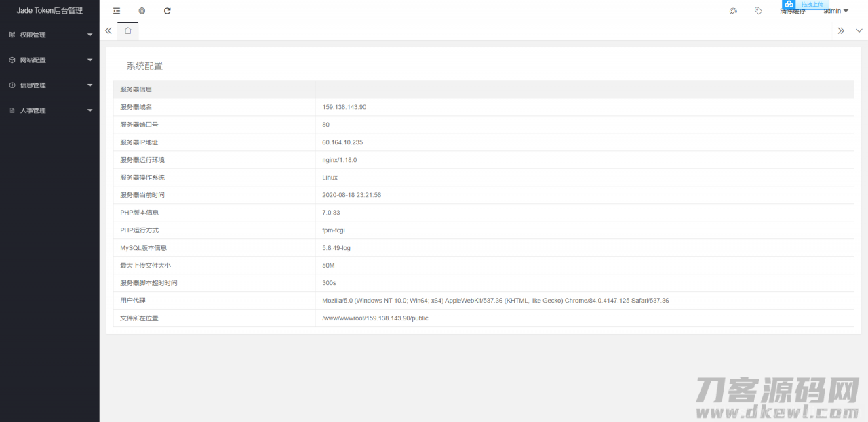Select the PHP version 7.0.33
Viewport: 868px width, 422px height.
(331, 213)
